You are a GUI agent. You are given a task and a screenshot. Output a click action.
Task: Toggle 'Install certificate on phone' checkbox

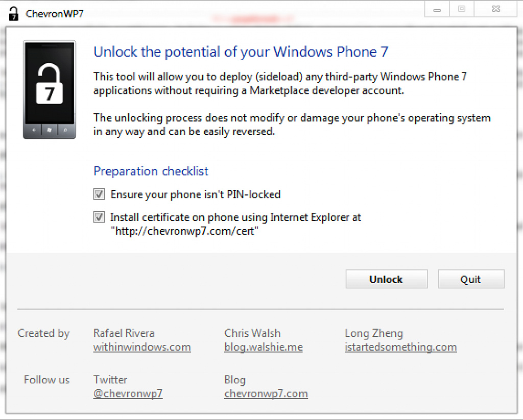pos(99,217)
